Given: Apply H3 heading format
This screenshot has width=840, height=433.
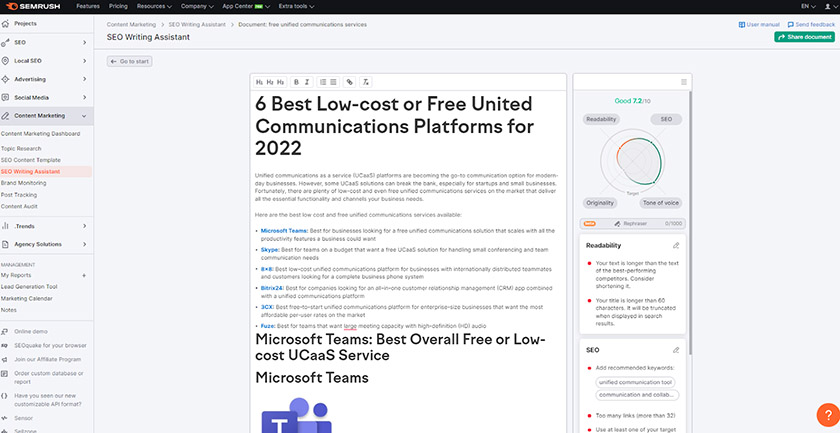Looking at the screenshot, I should 281,82.
